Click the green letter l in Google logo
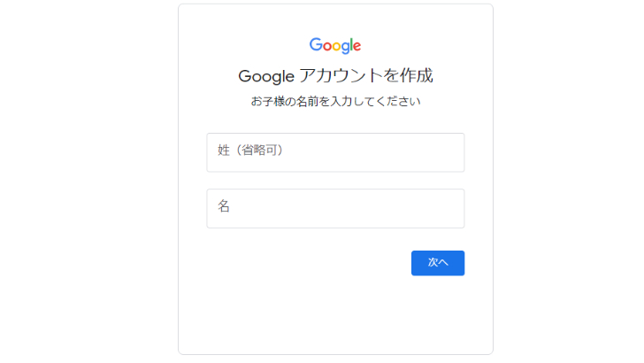 click(x=350, y=44)
